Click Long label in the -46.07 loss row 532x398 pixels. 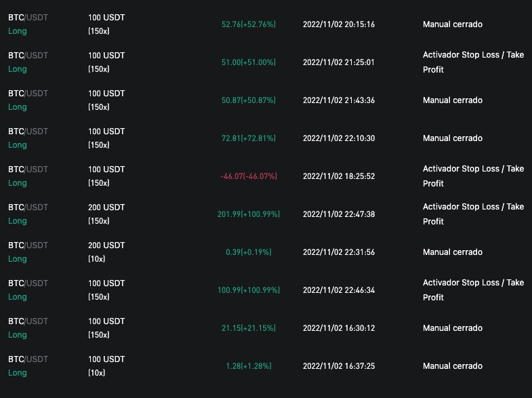(18, 183)
